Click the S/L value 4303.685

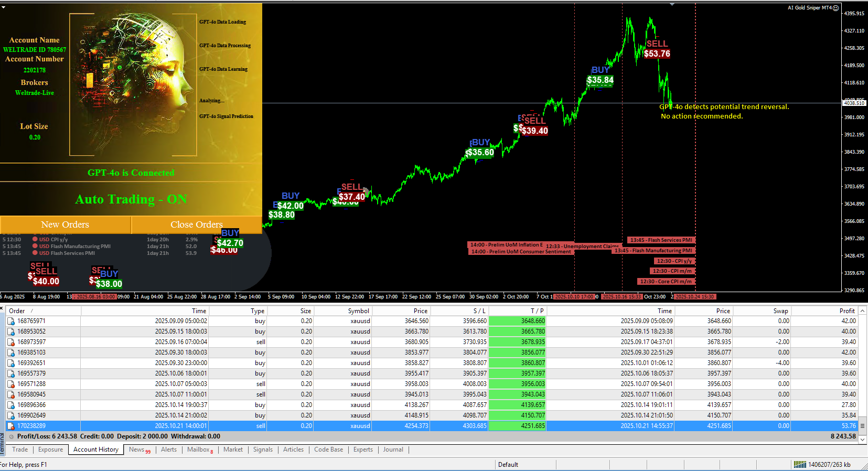(x=475, y=426)
